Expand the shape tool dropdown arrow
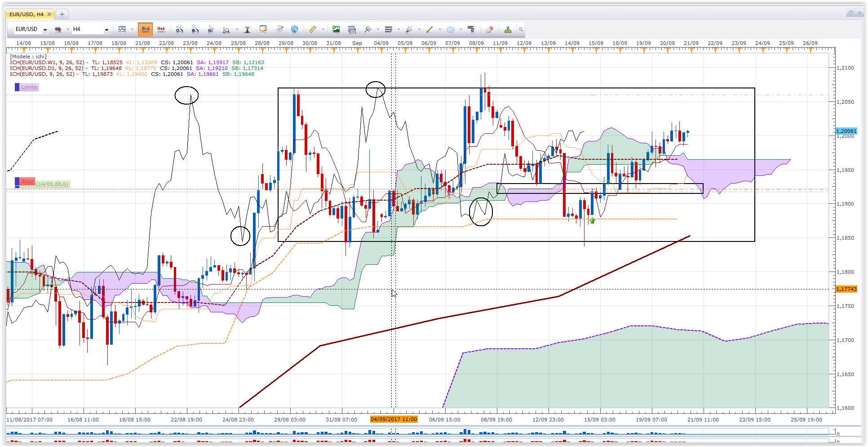The width and height of the screenshot is (868, 447). 461,30
